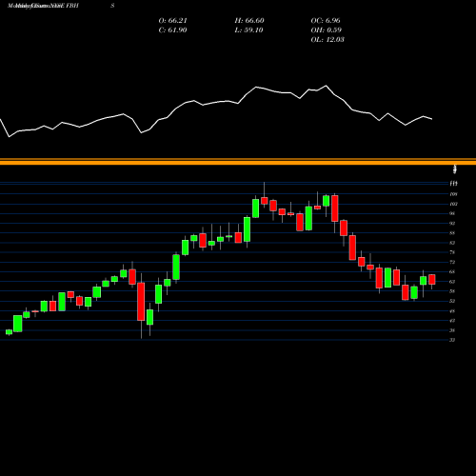Viewport: 476px width, 476px height.
Task: Click the 102 price axis label
Action: [453, 204]
